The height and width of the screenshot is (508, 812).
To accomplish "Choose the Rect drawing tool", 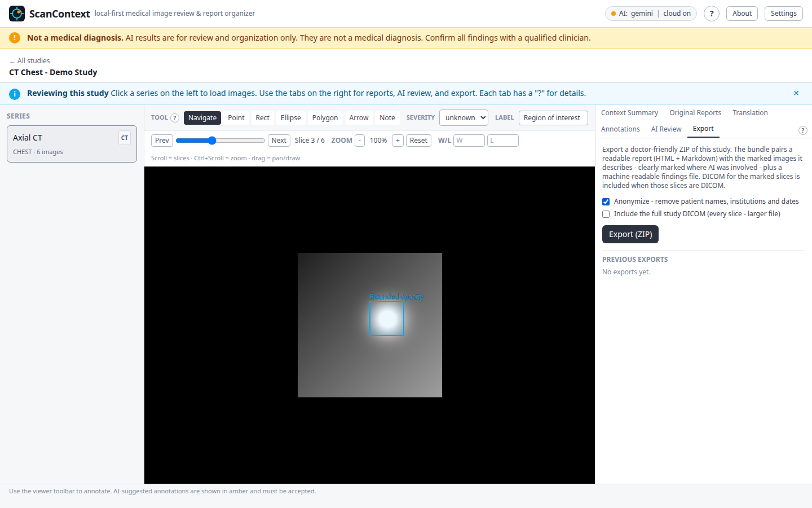I will 263,118.
